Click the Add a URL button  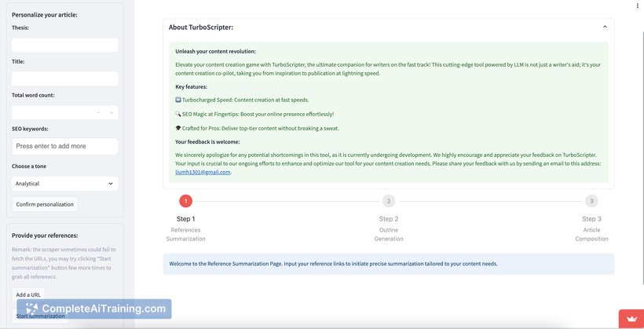point(28,294)
